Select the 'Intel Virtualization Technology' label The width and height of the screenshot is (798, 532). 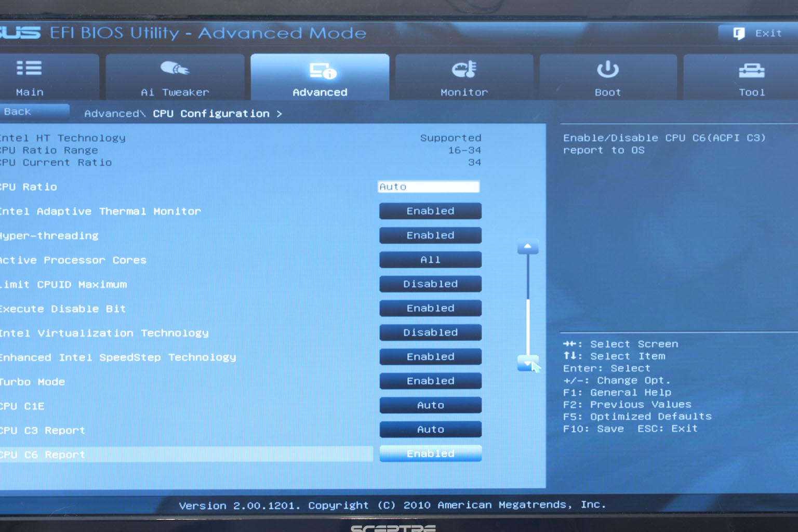pos(104,334)
